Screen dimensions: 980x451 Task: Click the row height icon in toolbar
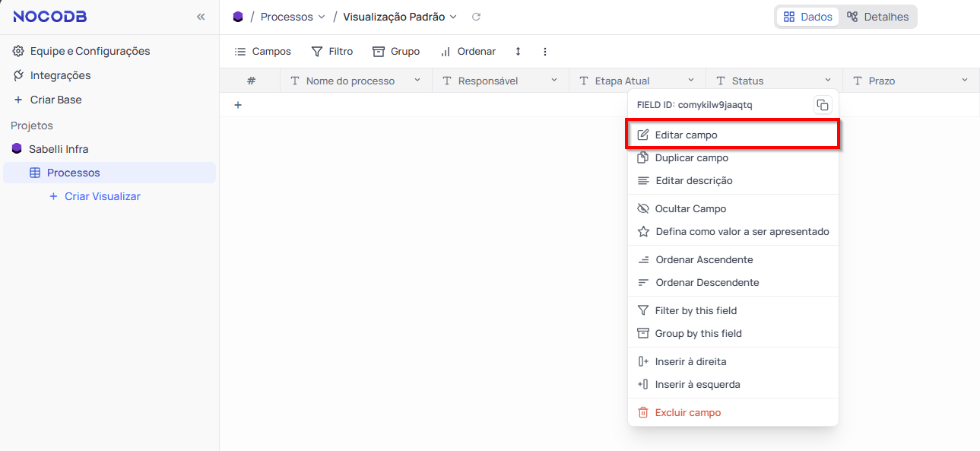coord(518,52)
